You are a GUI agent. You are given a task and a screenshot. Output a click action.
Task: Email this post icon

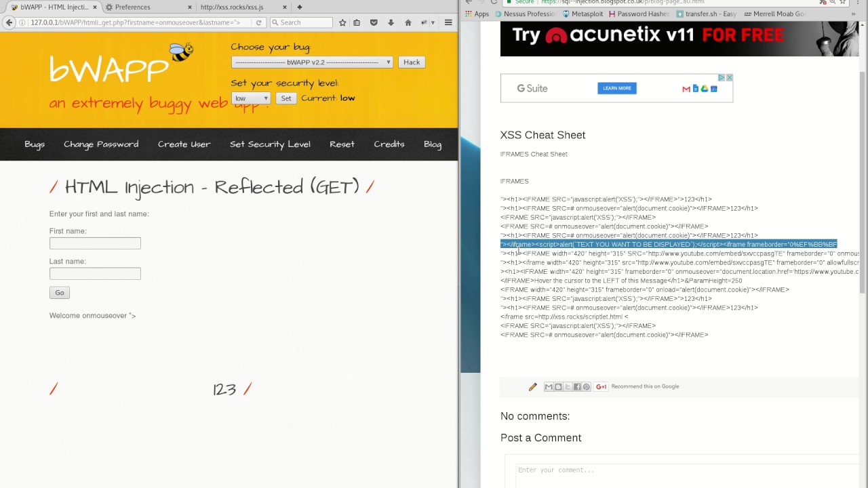549,386
